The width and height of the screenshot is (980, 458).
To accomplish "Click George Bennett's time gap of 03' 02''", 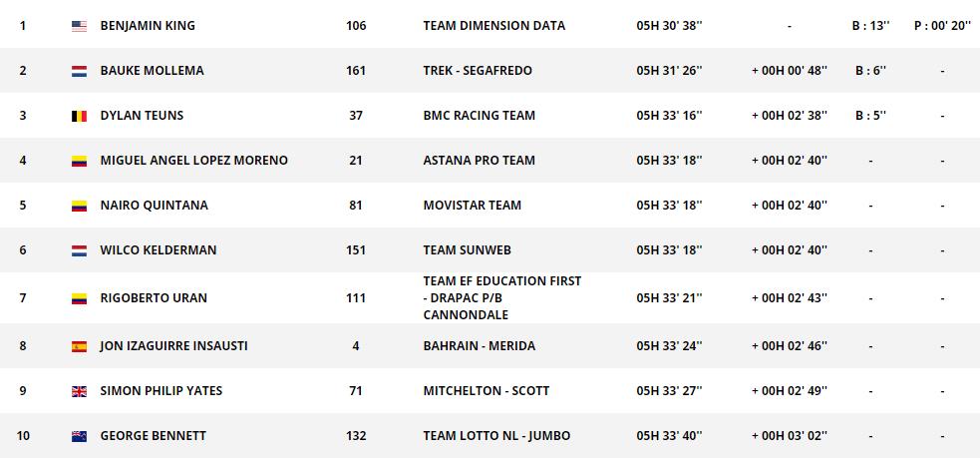I will [x=789, y=436].
